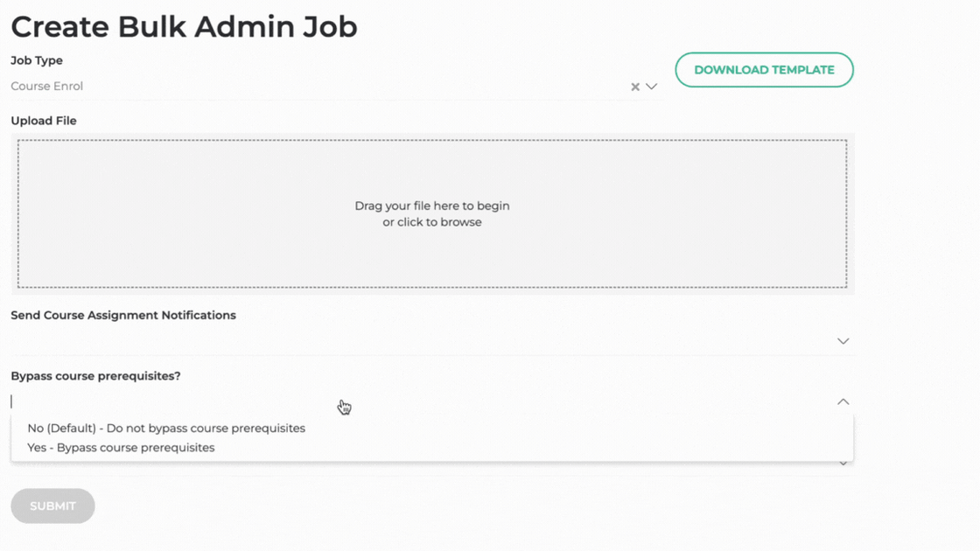Screen dimensions: 980x551
Task: Click the Send Course Assignment Notifications label
Action: coord(123,316)
